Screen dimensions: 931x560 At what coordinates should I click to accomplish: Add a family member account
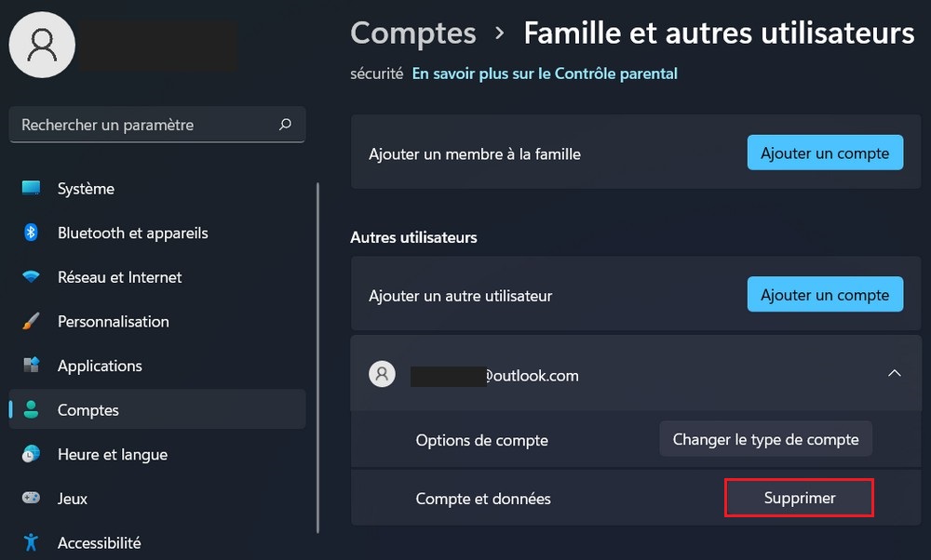click(x=824, y=153)
